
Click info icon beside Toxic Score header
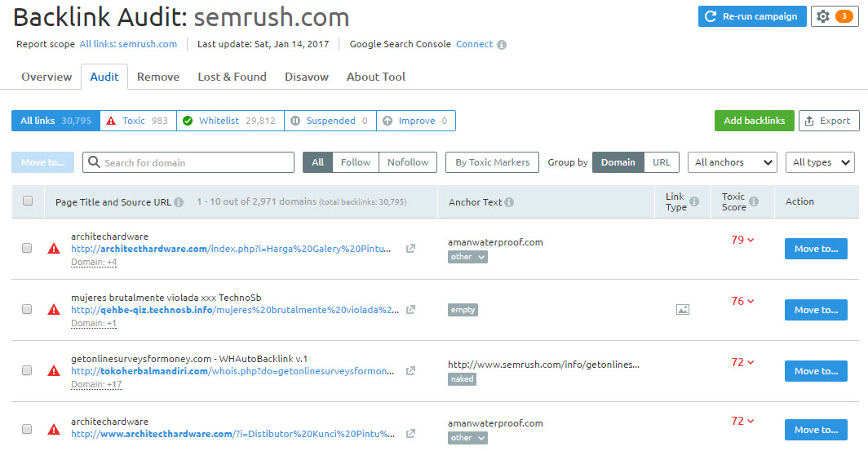[754, 201]
